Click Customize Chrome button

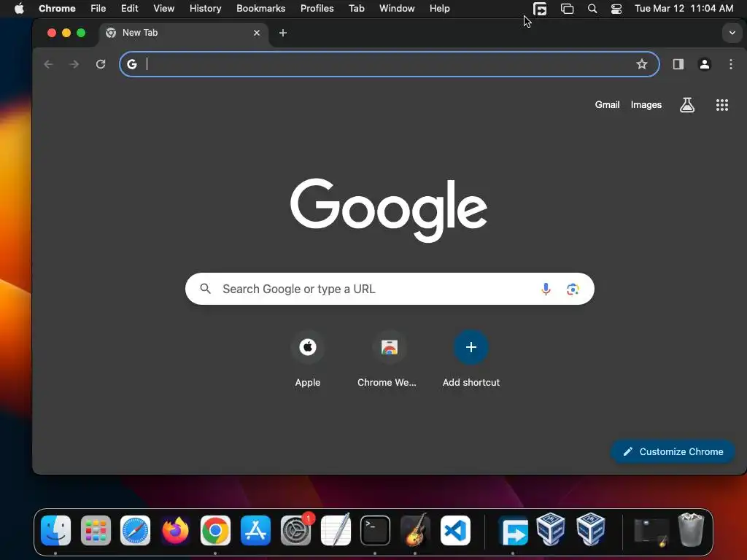(673, 451)
